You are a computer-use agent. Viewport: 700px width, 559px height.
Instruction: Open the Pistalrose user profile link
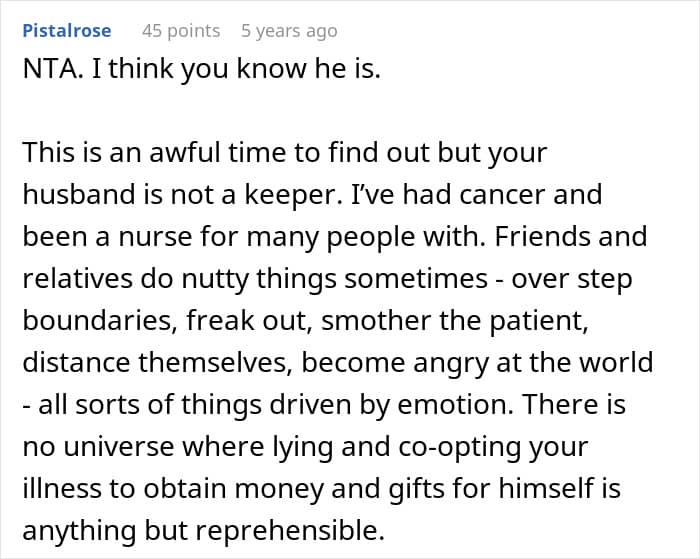click(67, 31)
